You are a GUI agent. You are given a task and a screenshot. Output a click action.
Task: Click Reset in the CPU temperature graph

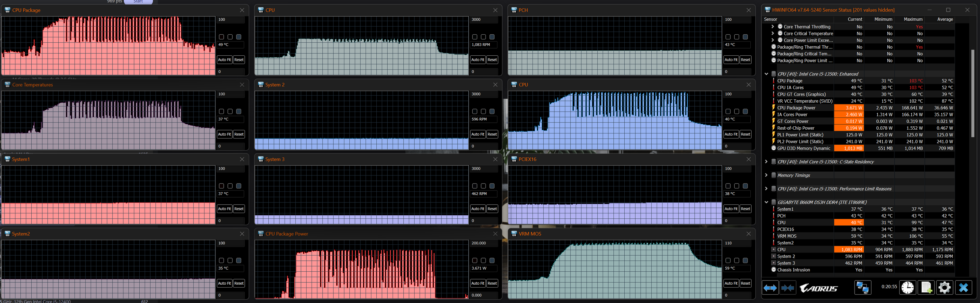[x=746, y=134]
